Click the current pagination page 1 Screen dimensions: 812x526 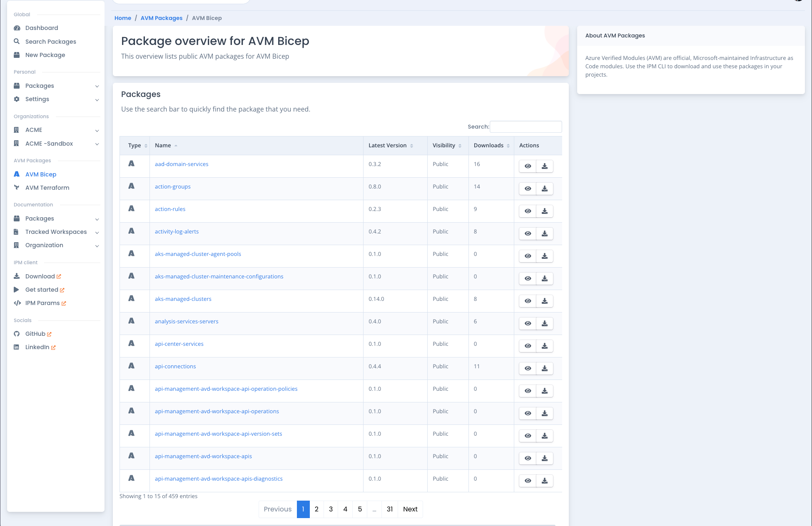click(x=303, y=509)
